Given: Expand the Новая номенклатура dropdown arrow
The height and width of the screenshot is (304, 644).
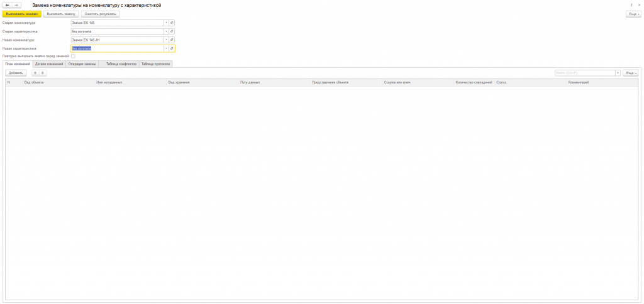Looking at the screenshot, I should pos(166,40).
